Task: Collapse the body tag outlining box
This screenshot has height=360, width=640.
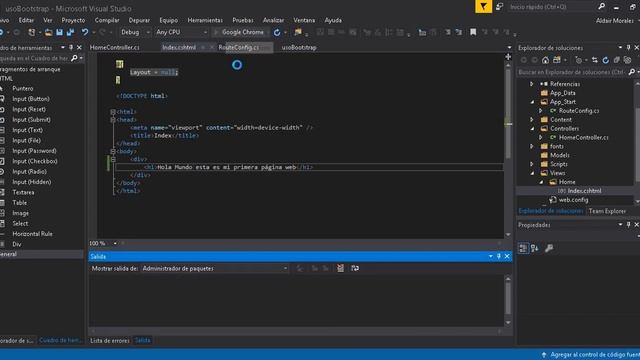Action: point(113,151)
